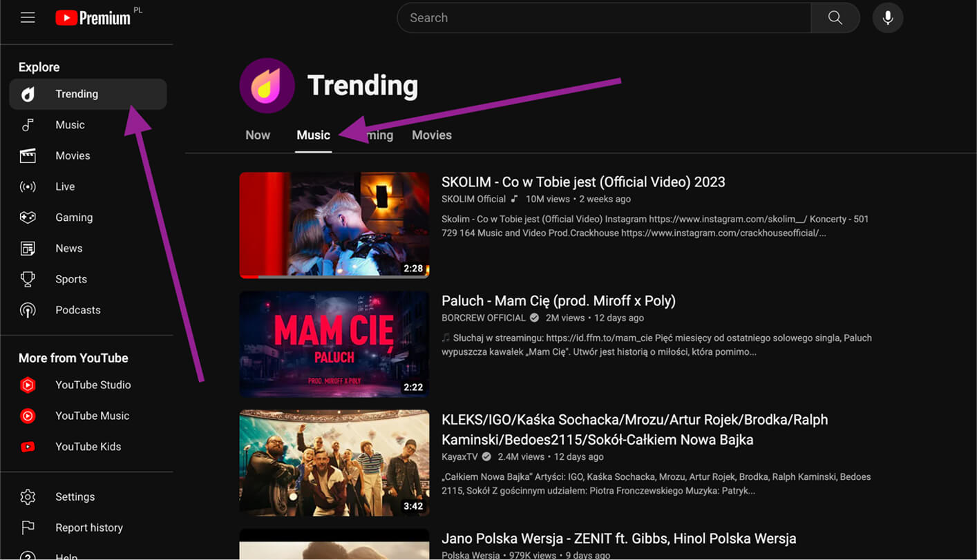Click in the Search input field

click(x=604, y=18)
